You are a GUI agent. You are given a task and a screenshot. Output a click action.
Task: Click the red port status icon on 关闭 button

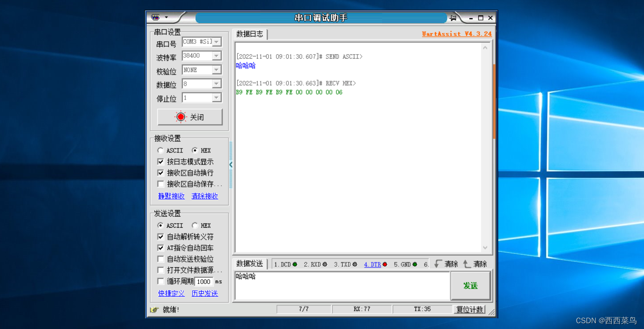point(180,117)
